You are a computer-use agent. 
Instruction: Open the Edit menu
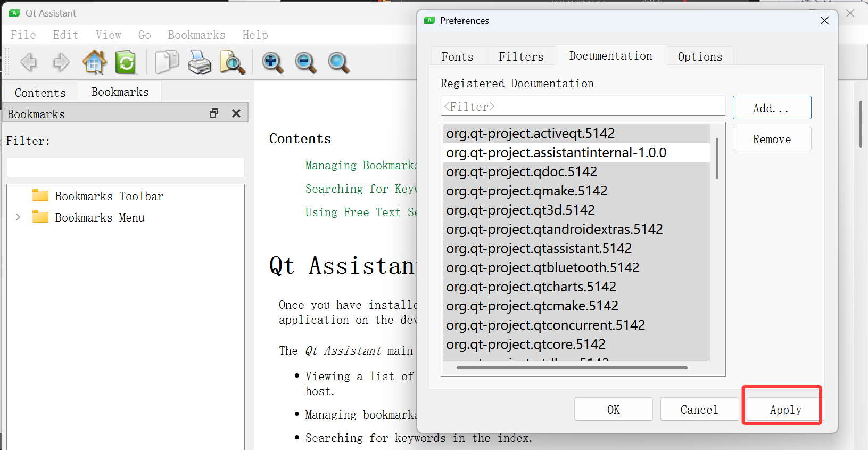65,35
